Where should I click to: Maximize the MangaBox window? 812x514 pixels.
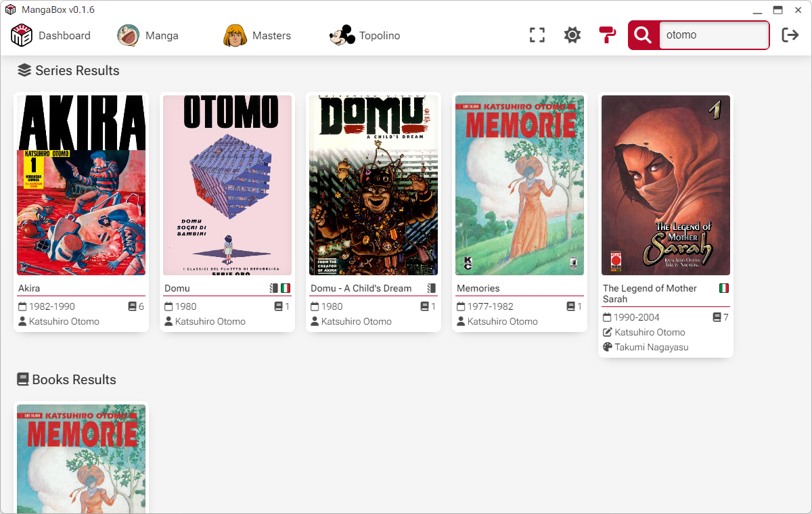778,9
